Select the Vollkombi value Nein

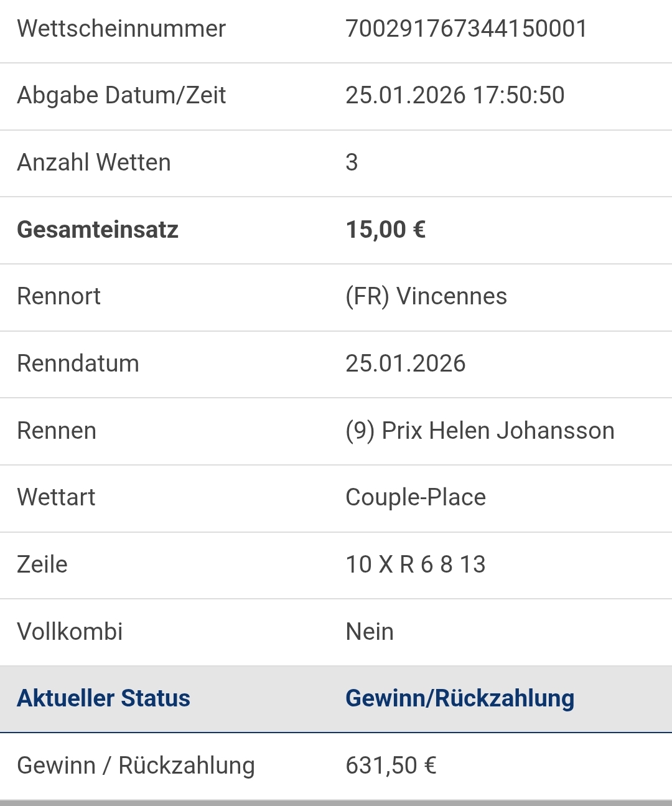pyautogui.click(x=370, y=632)
